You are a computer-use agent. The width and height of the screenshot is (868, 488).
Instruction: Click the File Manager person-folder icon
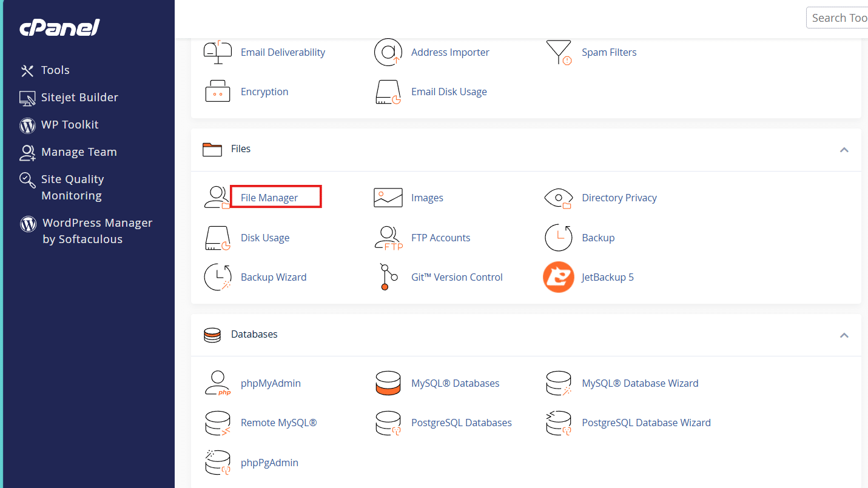[x=217, y=198]
